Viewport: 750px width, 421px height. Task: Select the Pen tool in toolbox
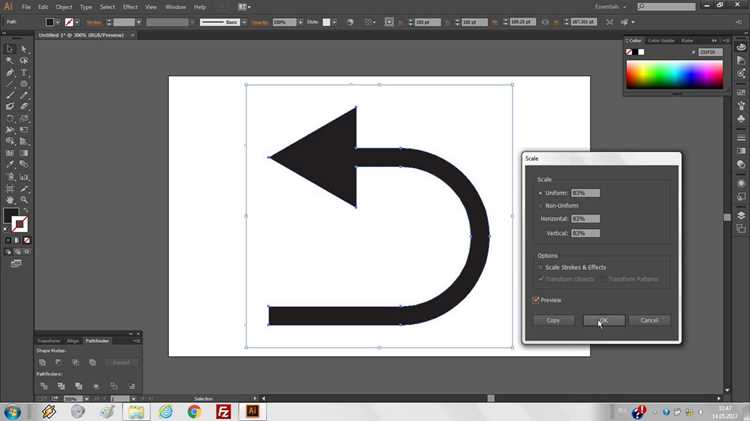coord(10,72)
